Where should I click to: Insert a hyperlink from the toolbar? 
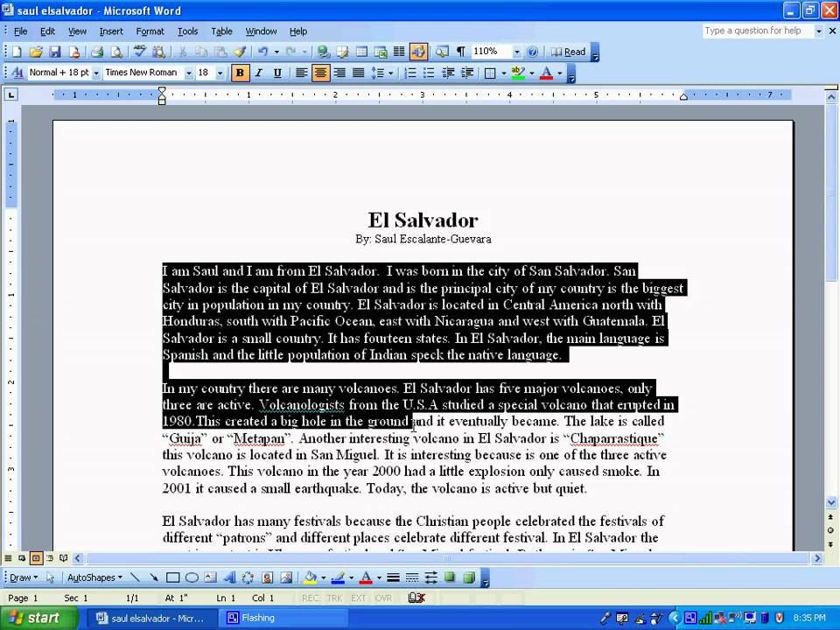[x=323, y=52]
